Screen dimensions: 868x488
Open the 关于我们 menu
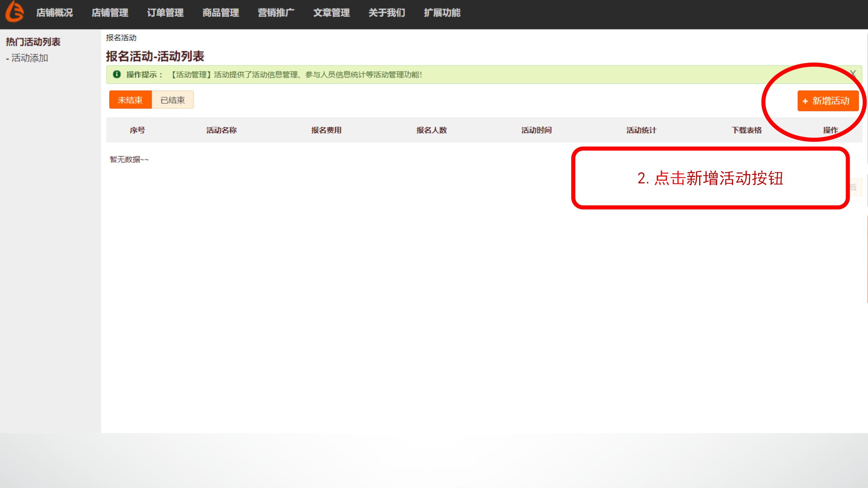tap(387, 13)
